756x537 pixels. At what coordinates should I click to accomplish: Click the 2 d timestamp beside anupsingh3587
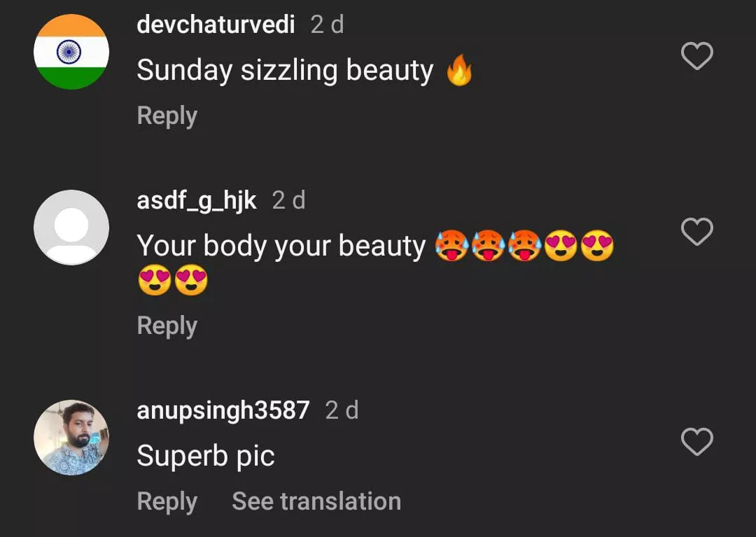point(342,411)
